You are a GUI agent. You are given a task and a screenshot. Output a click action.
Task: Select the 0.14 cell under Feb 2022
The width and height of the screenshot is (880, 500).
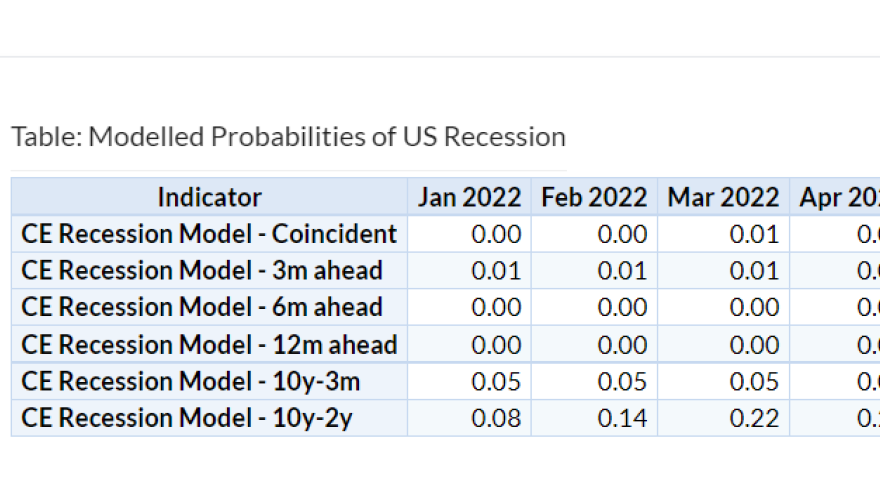[622, 419]
